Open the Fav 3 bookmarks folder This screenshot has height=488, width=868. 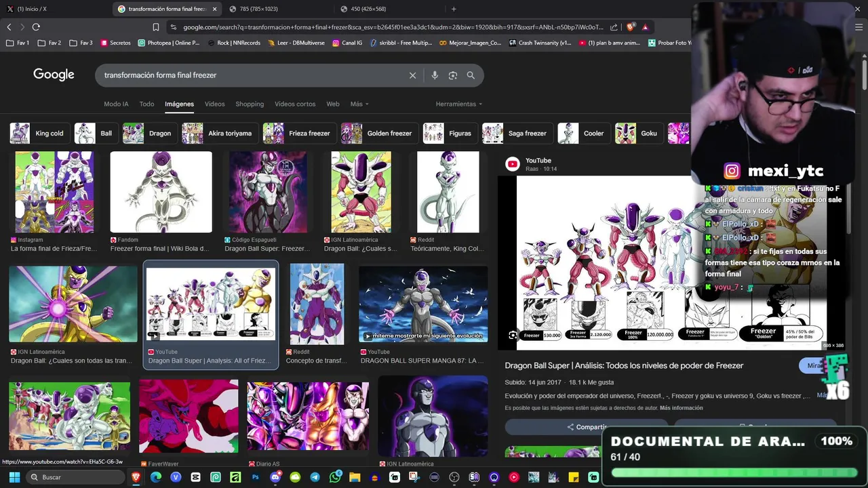[81, 43]
